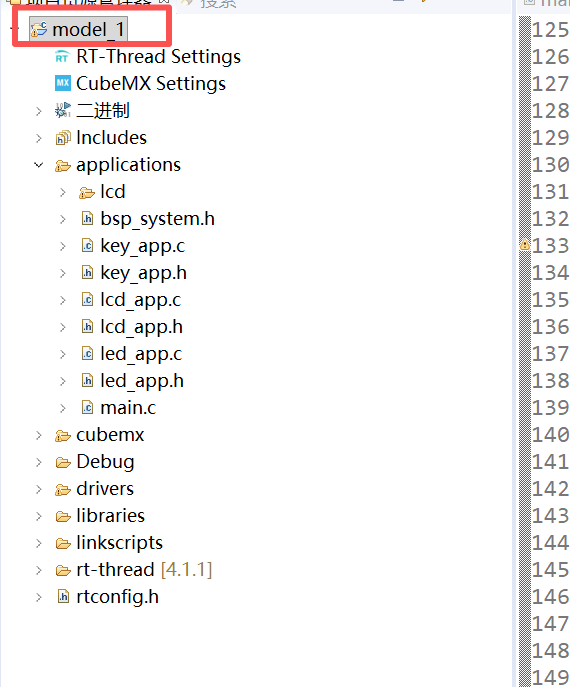The image size is (570, 687).
Task: Select the model_1 project node
Action: 79,29
